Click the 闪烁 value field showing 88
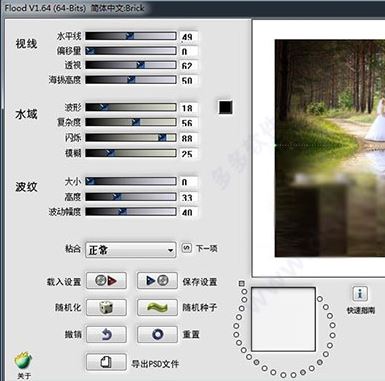385x381 pixels. click(188, 138)
